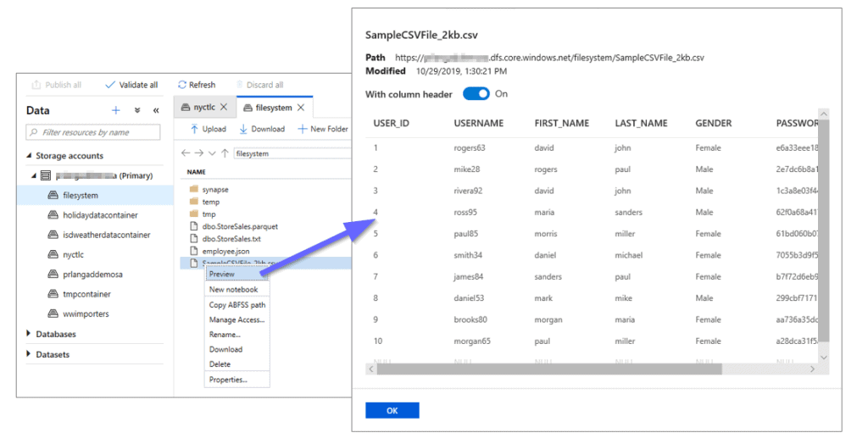Click the holidaydatacontainer storage icon
Screen dimensions: 868x444
tap(53, 215)
